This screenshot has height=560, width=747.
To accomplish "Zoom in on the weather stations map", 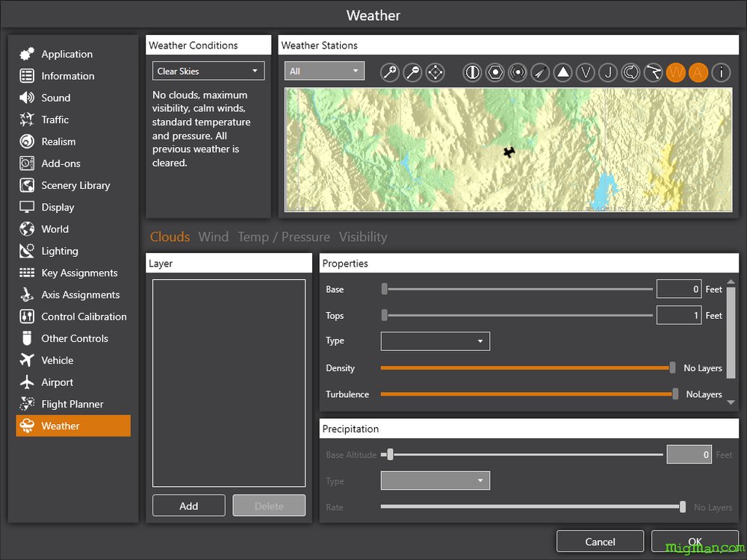I will tap(390, 72).
